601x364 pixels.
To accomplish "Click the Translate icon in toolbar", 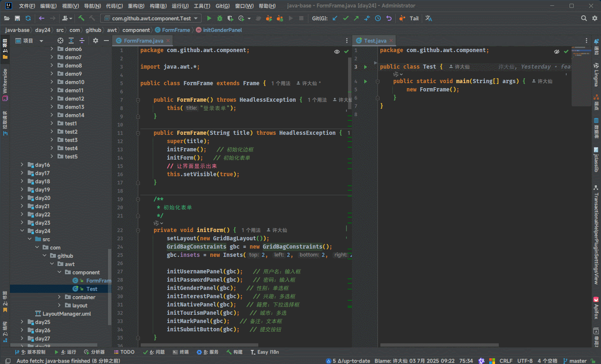I will [429, 18].
